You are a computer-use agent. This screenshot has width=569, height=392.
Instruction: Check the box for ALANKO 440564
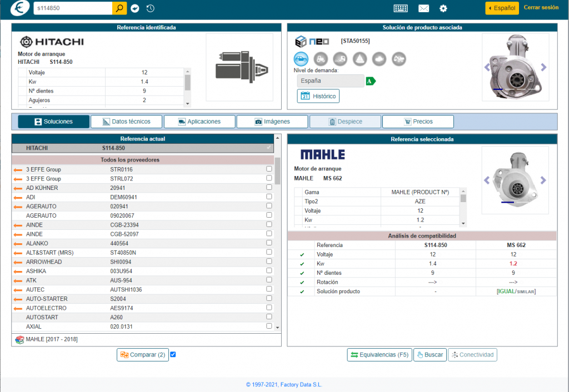coord(269,243)
